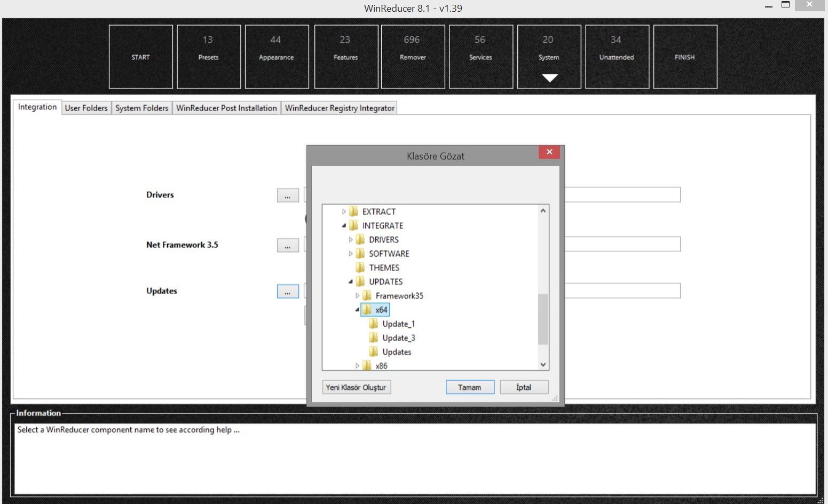Click the UPDATES folder icon
The width and height of the screenshot is (828, 504).
click(x=360, y=281)
